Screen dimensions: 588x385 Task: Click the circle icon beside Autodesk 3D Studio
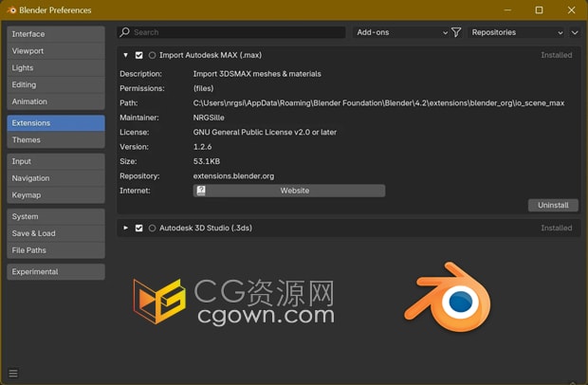[x=152, y=228]
